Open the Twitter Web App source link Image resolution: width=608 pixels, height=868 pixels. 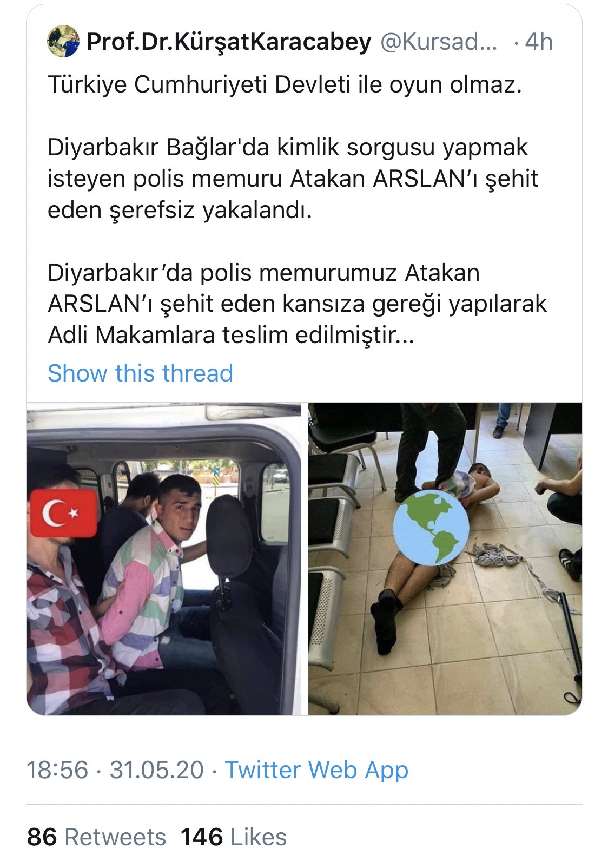(x=316, y=770)
